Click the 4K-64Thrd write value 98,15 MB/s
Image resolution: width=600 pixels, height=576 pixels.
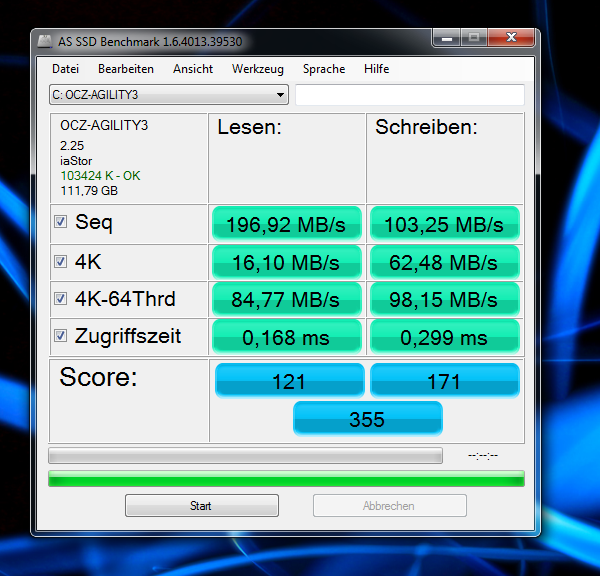click(x=445, y=299)
